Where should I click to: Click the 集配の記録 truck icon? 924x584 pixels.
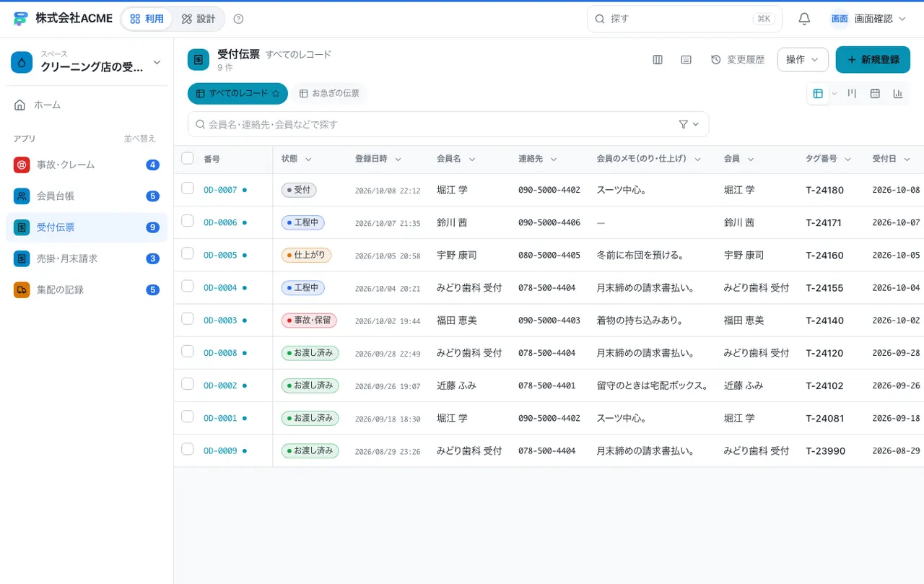click(x=22, y=289)
